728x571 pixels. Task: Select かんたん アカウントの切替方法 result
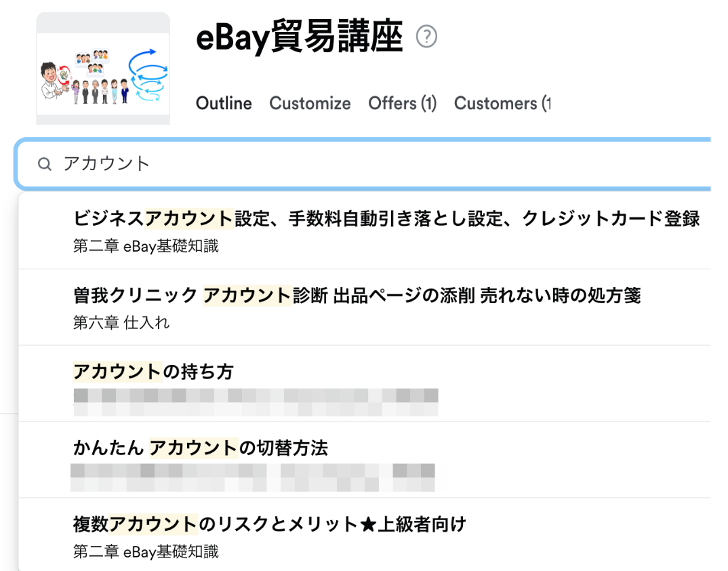365,460
